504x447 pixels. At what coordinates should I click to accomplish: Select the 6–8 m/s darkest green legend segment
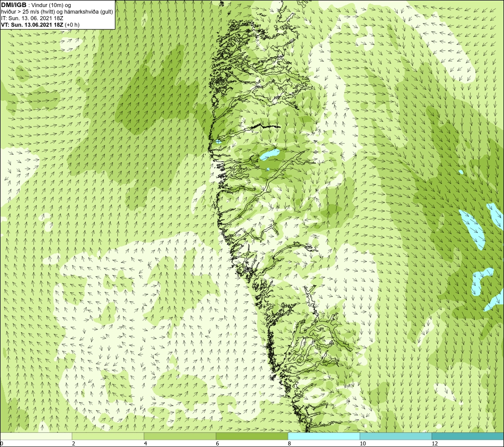point(252,436)
